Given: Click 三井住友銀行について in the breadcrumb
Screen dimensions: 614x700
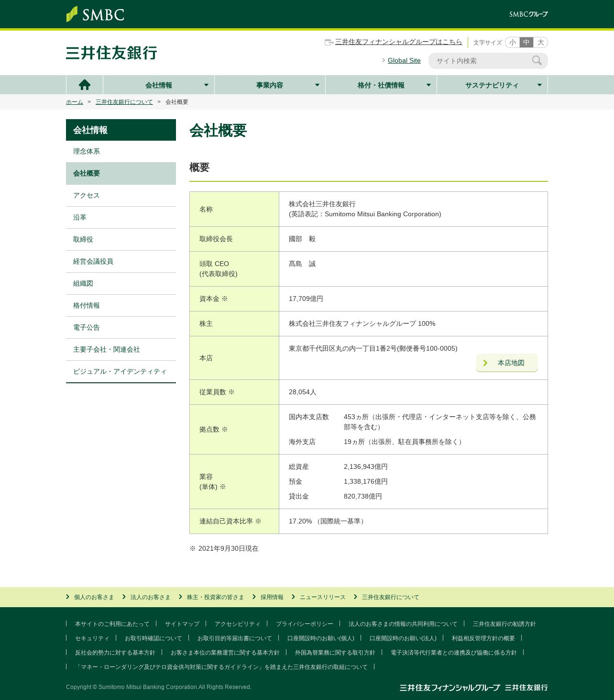Looking at the screenshot, I should pos(124,102).
